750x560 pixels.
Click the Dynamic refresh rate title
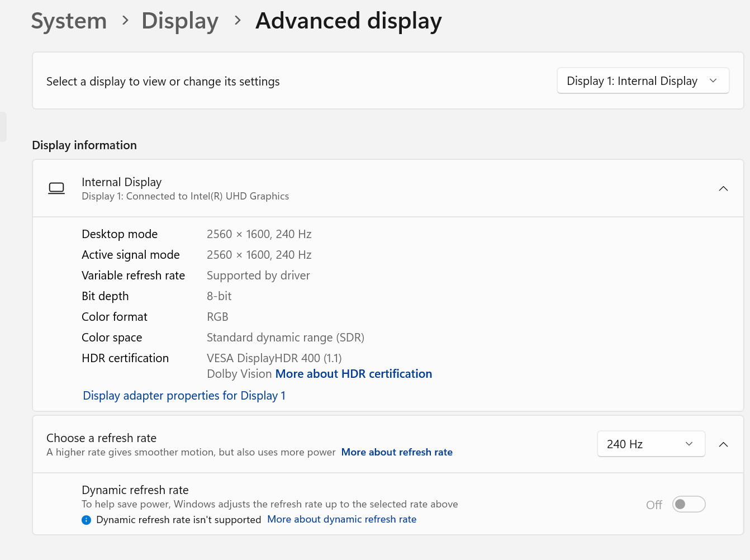[135, 490]
